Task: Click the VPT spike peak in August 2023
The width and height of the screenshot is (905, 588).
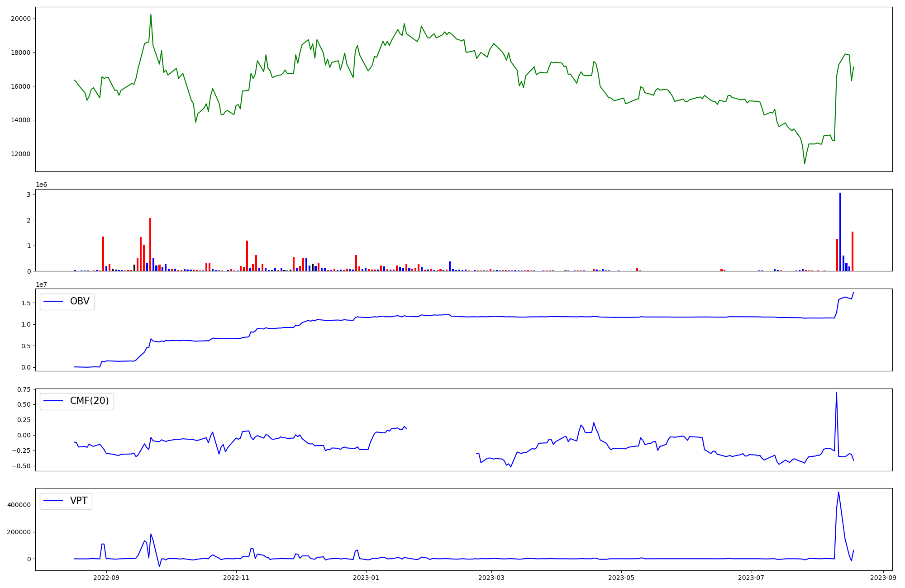Action: (838, 492)
